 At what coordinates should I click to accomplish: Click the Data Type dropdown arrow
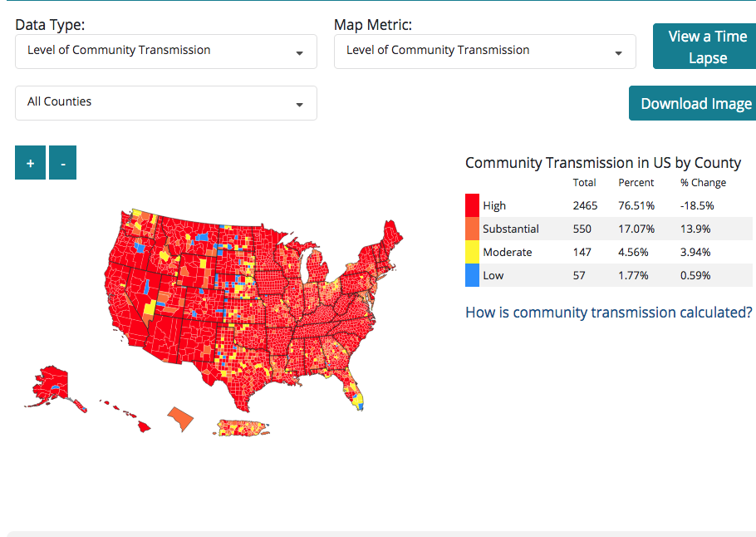click(x=299, y=53)
